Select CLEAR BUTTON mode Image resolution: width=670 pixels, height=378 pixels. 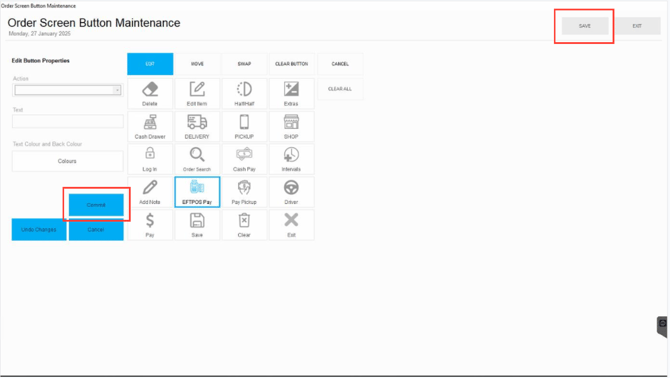[x=291, y=64]
